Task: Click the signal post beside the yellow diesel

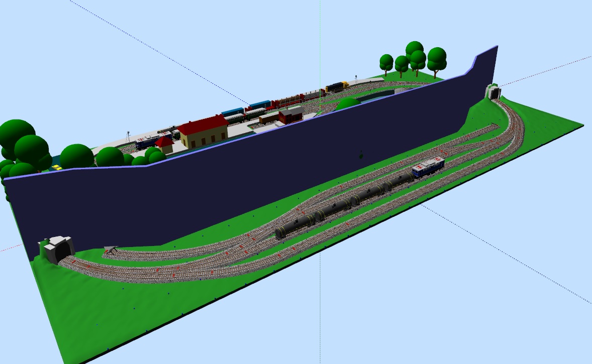Action: 356,78
